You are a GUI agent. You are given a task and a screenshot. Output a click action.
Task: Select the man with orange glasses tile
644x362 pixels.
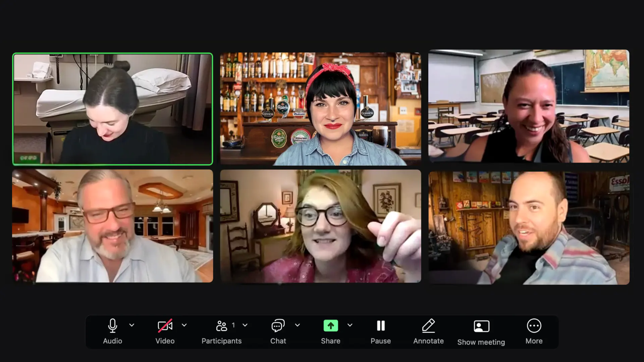(x=113, y=226)
